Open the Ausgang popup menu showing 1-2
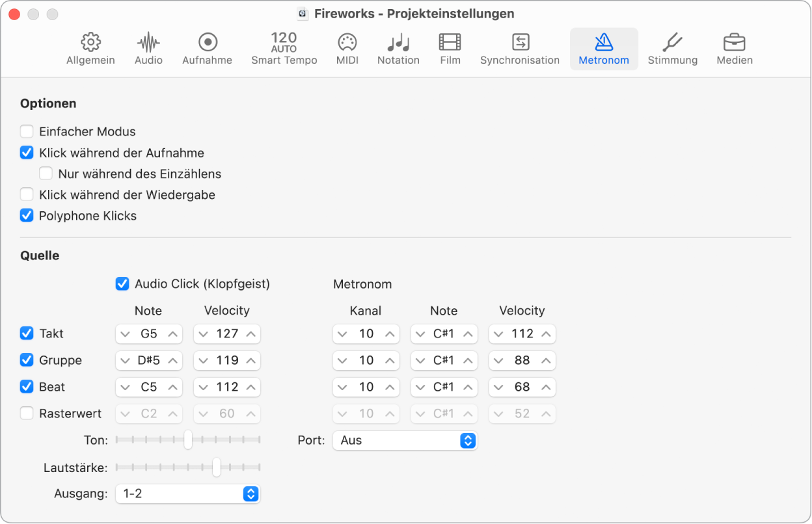The height and width of the screenshot is (524, 812). [x=187, y=494]
